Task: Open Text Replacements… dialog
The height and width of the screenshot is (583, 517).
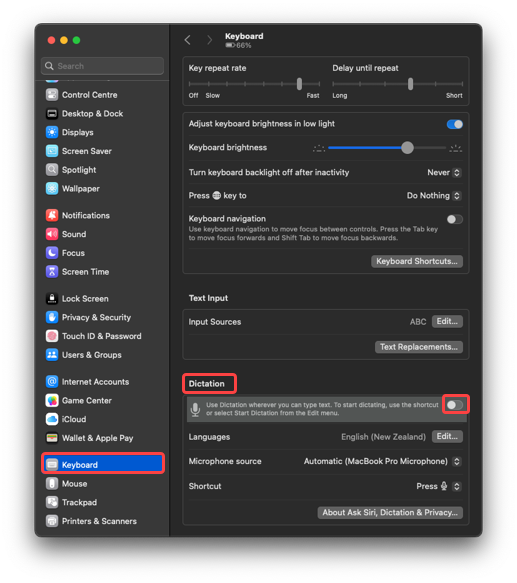Action: (419, 347)
